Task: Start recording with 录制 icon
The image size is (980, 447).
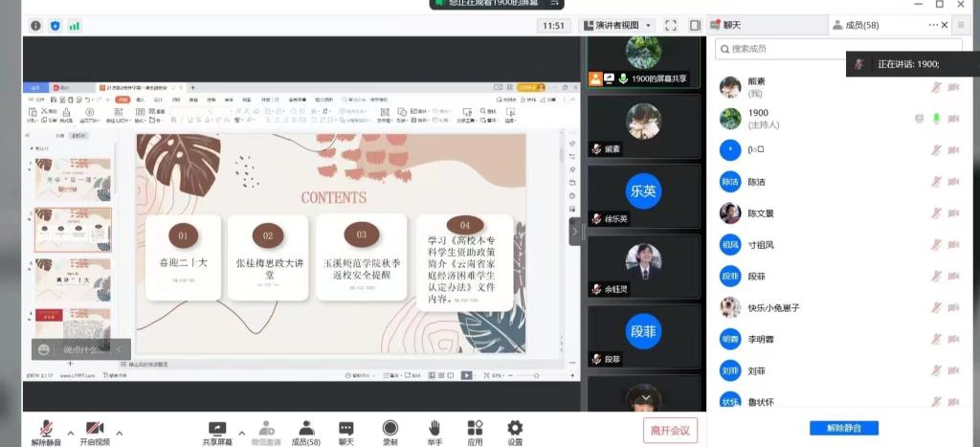Action: coord(390,428)
